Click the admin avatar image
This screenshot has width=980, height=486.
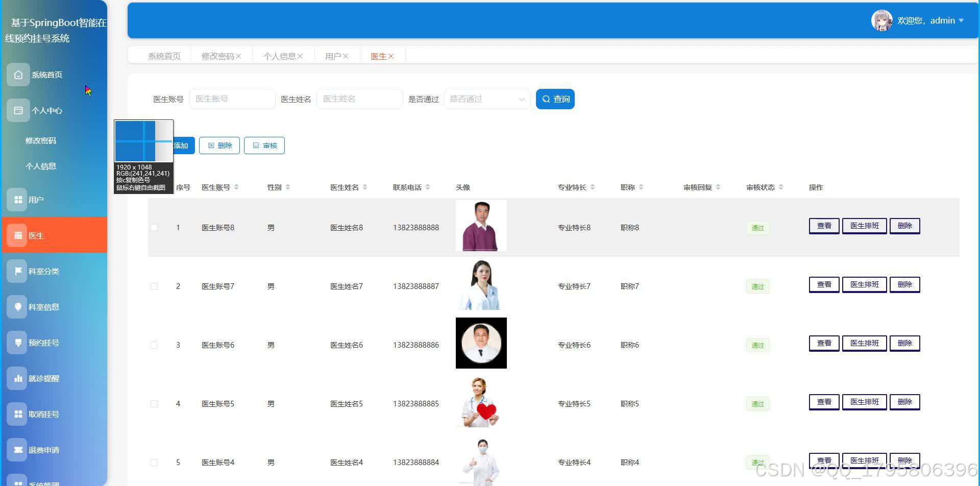point(881,20)
